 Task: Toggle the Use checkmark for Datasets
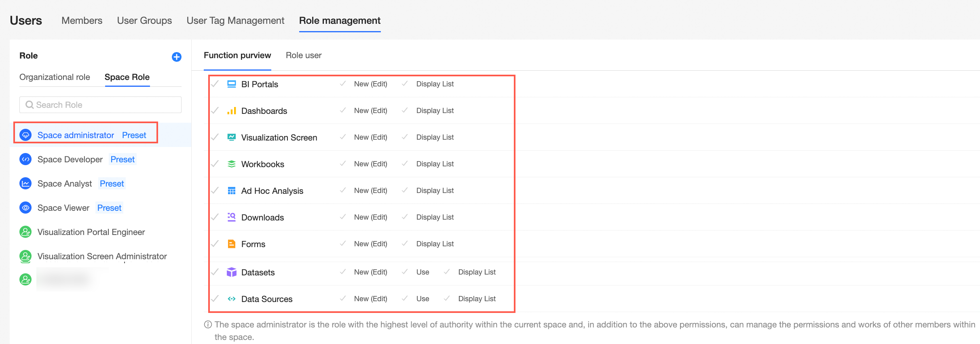(405, 272)
